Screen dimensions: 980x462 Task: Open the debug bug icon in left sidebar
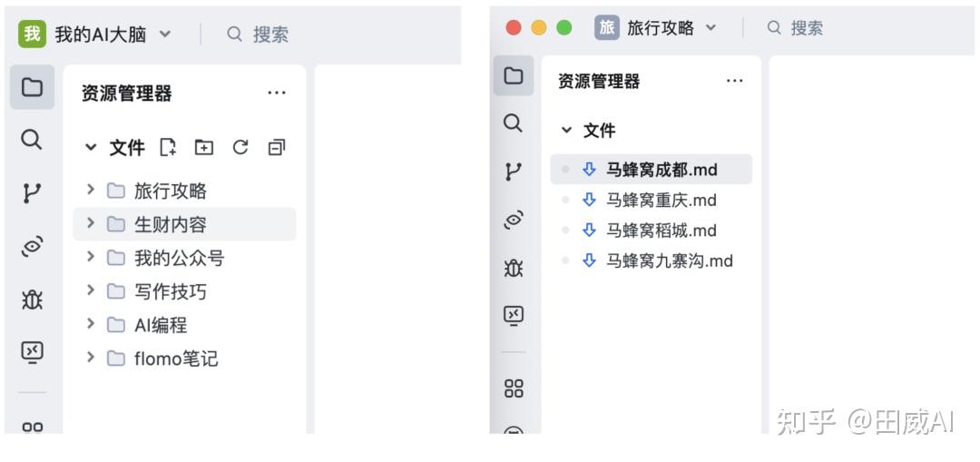[x=32, y=300]
